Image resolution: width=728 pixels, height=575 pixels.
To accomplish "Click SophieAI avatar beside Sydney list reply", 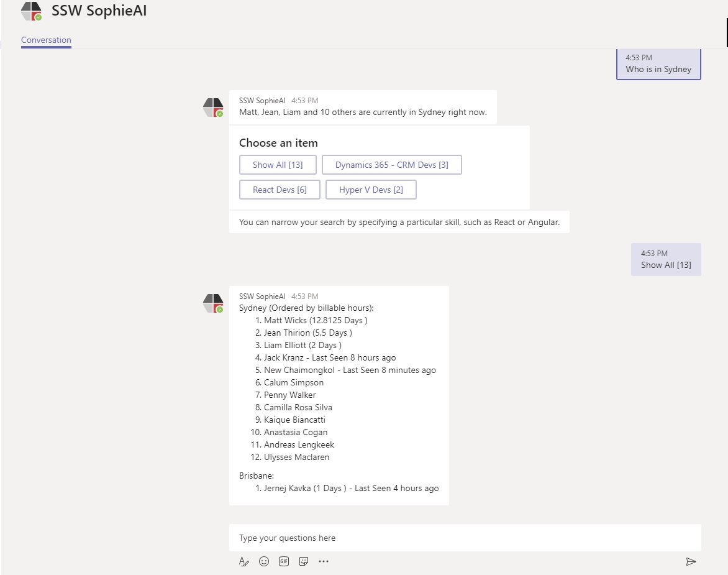I will click(x=213, y=303).
